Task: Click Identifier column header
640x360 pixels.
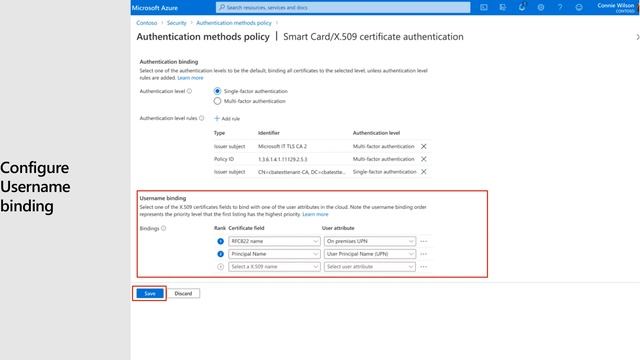Action: click(x=269, y=133)
